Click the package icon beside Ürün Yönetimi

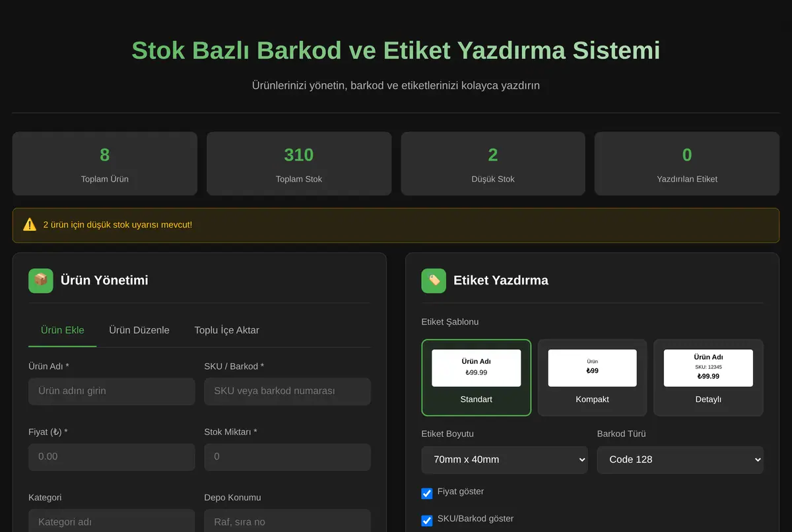tap(41, 281)
